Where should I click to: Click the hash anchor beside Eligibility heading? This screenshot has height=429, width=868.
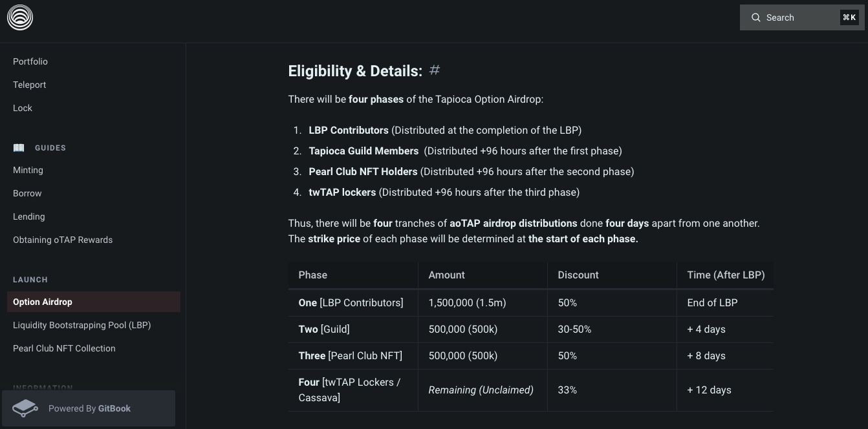(435, 70)
